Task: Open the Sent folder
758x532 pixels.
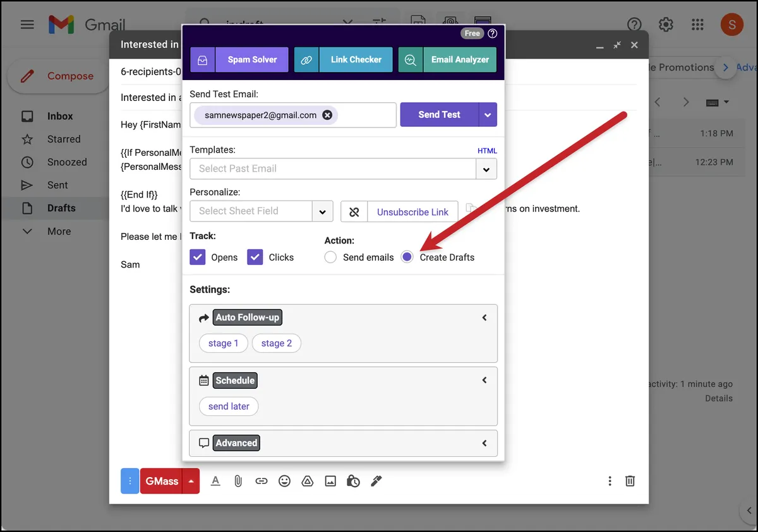Action: click(57, 185)
